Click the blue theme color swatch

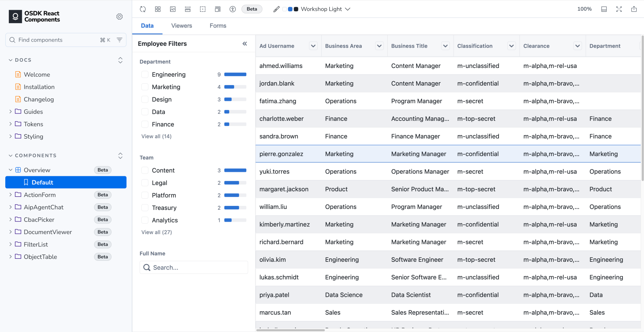[290, 9]
